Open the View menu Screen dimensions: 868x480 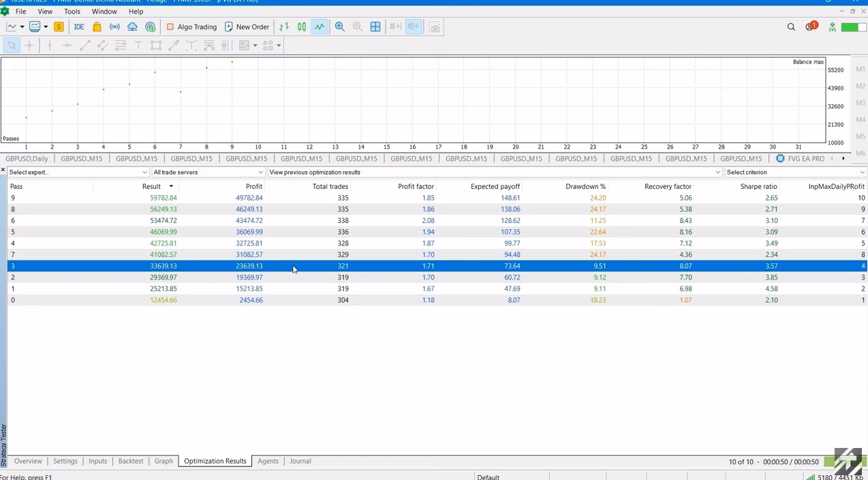point(45,12)
